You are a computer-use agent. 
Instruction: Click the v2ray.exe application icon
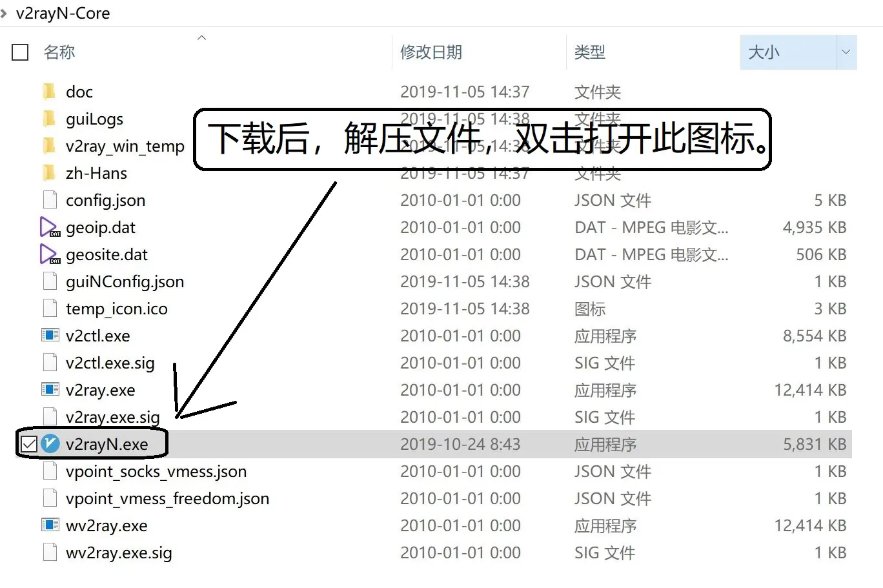coord(50,390)
